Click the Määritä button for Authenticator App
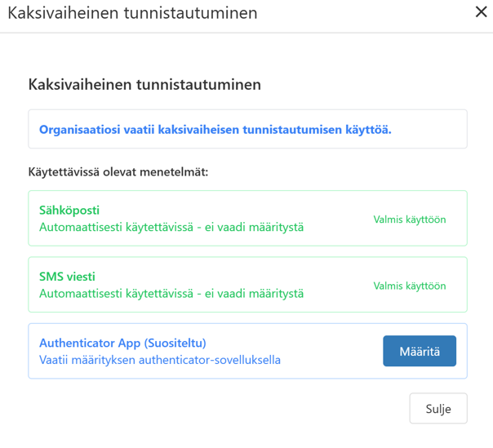 coord(420,352)
